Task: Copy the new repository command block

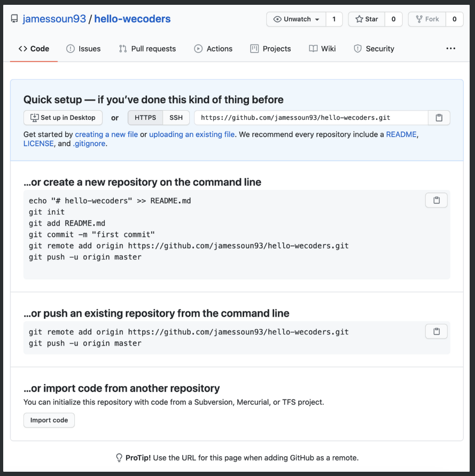Action: (x=436, y=200)
